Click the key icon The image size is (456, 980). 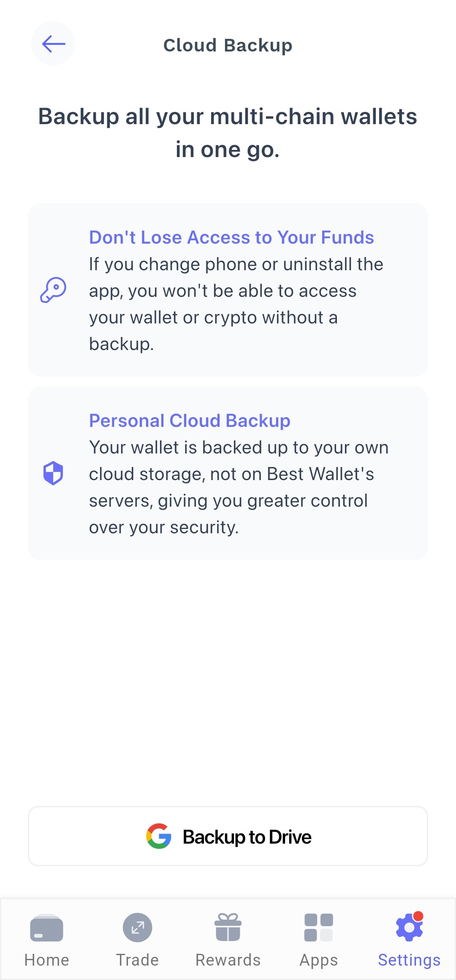coord(53,290)
